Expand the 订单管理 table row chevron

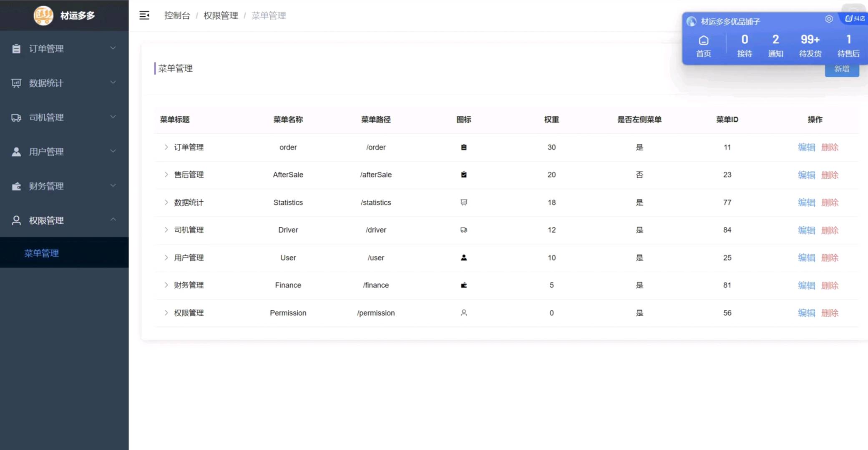click(166, 147)
